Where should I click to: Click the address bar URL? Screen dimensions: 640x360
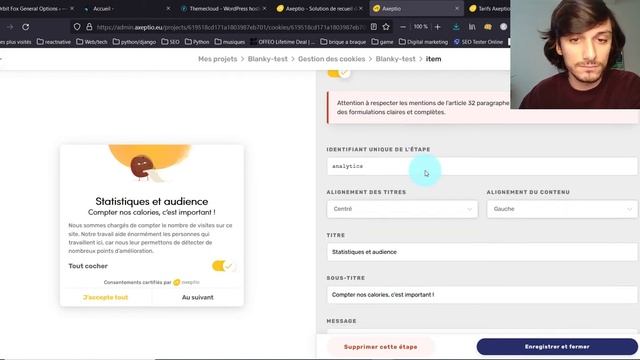[x=231, y=27]
